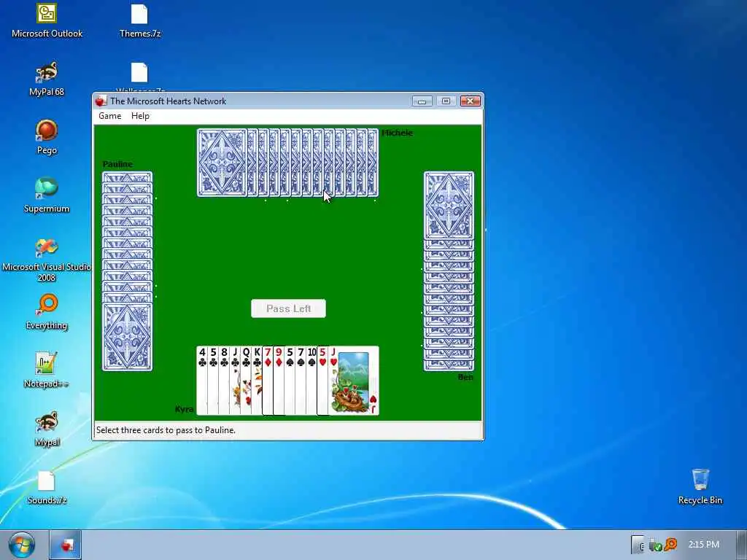This screenshot has width=747, height=560.
Task: Click Ben's face-down hand of cards
Action: [x=449, y=271]
